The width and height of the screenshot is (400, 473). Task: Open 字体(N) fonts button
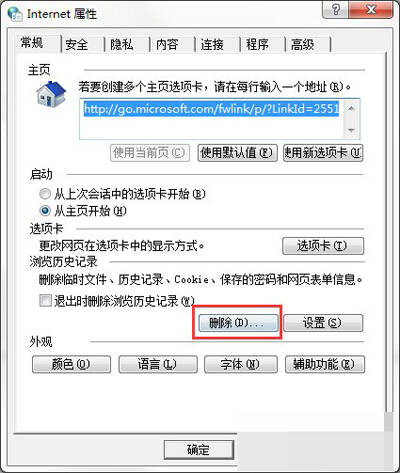point(240,364)
